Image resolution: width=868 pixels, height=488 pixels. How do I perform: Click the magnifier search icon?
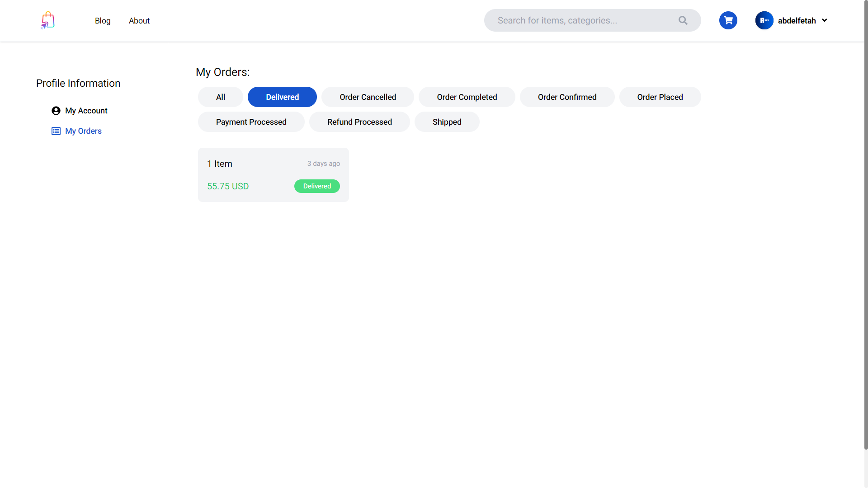coord(683,20)
